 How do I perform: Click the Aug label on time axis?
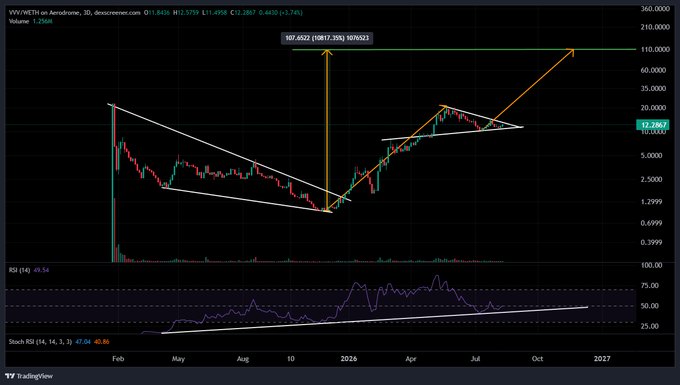[x=243, y=359]
